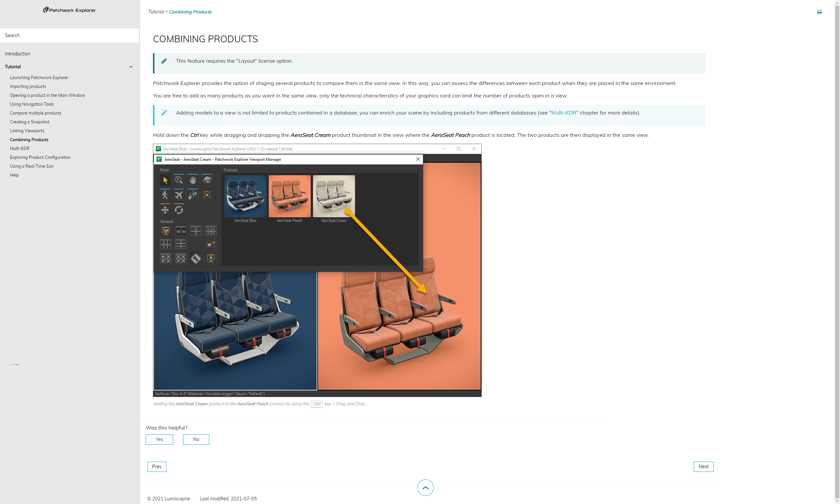This screenshot has height=504, width=840.
Task: Open Multi-KDR page in sidebar
Action: click(20, 148)
